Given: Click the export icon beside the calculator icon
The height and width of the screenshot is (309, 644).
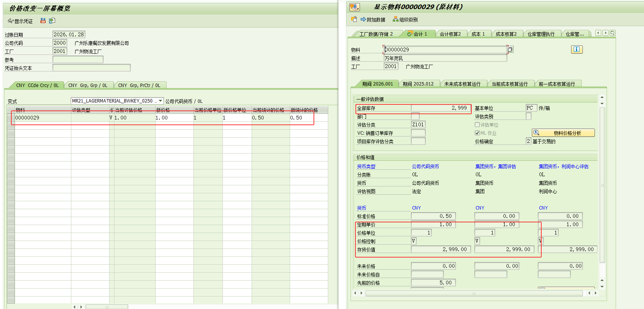Looking at the screenshot, I should tap(52, 21).
